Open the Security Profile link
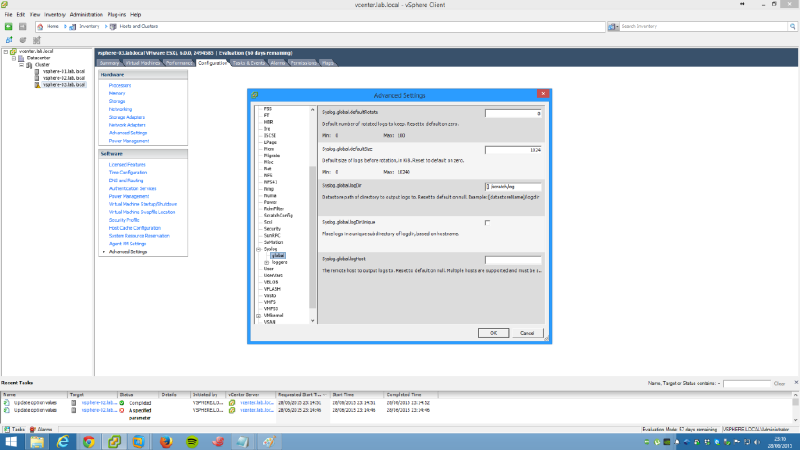This screenshot has width=800, height=450. coord(125,219)
